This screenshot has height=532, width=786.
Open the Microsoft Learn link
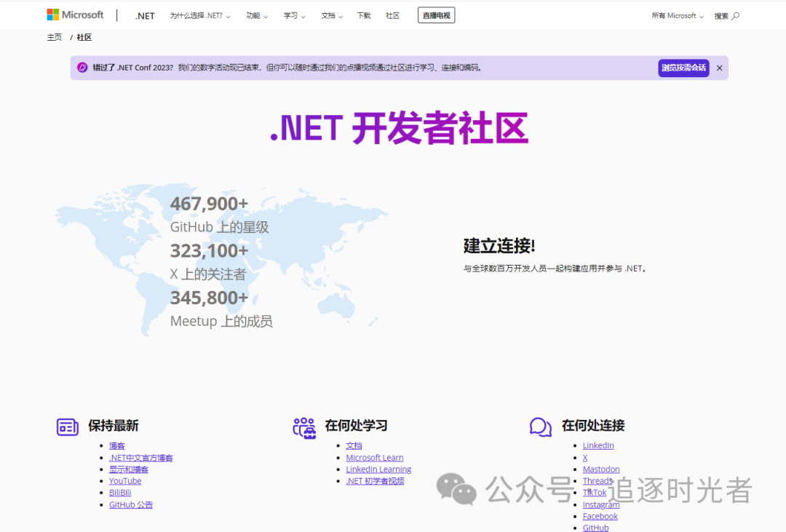[x=374, y=458]
